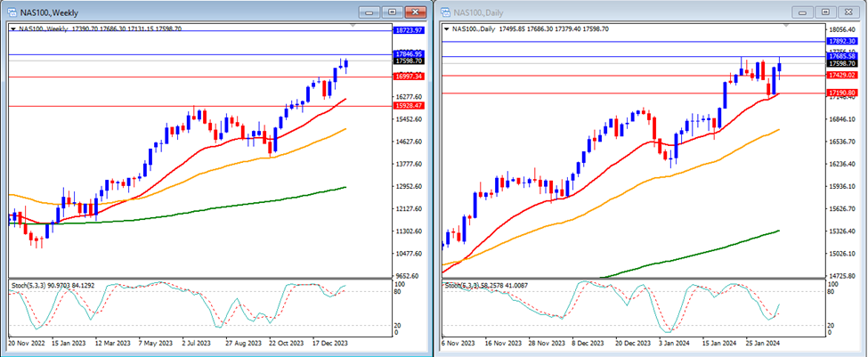Viewport: 868px width, 357px height.
Task: Click the chart shift marker in the Daily chart
Action: point(785,26)
